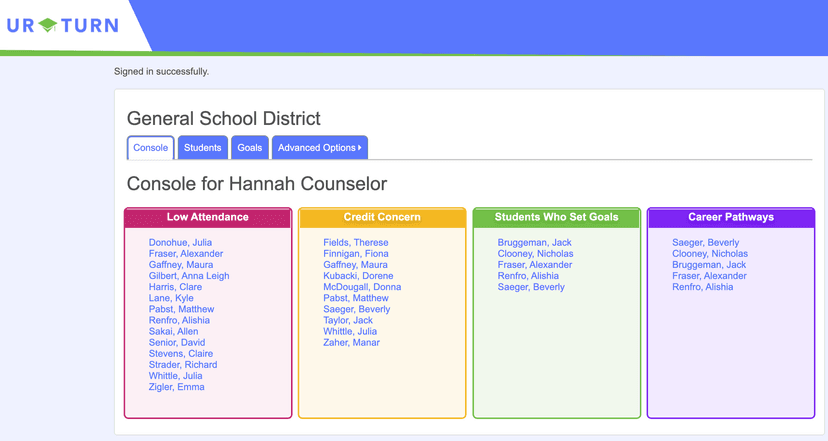Select Zigler, Emma in Low Attendance
The width and height of the screenshot is (828, 441).
coord(176,387)
